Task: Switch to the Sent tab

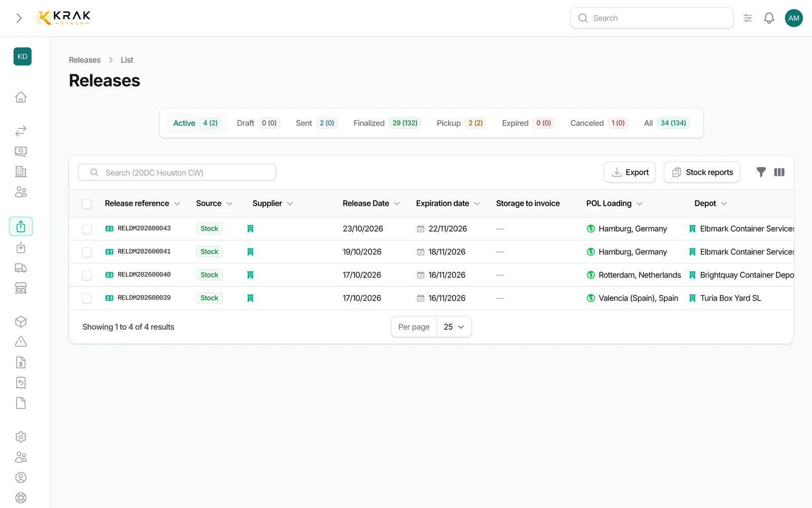Action: 317,123
